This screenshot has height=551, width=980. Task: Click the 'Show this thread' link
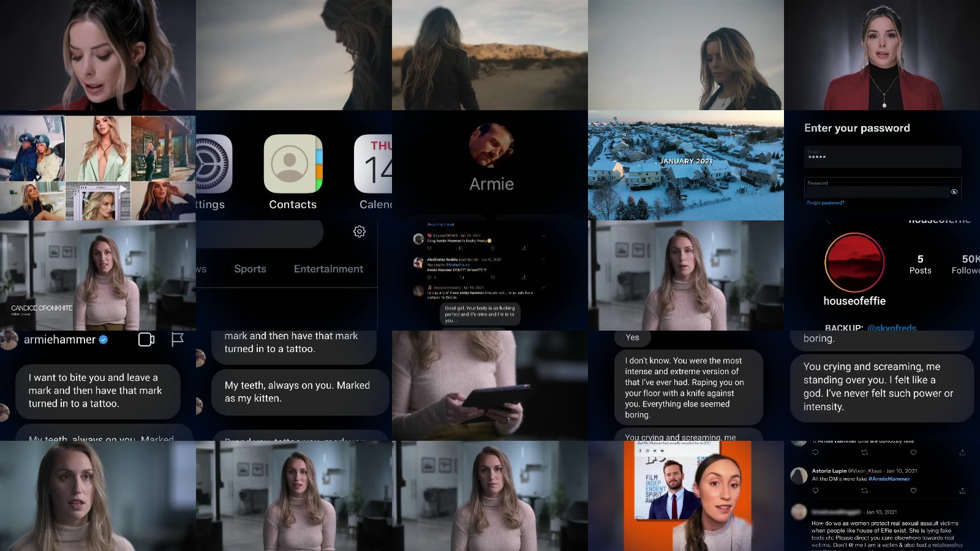click(440, 225)
